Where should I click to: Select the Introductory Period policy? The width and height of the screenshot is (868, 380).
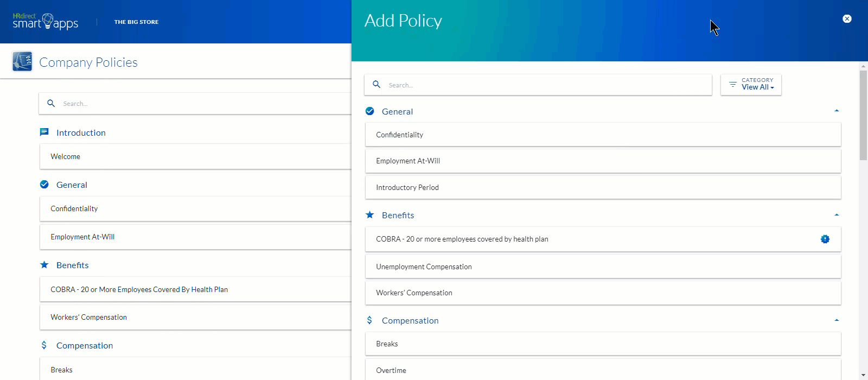[603, 187]
